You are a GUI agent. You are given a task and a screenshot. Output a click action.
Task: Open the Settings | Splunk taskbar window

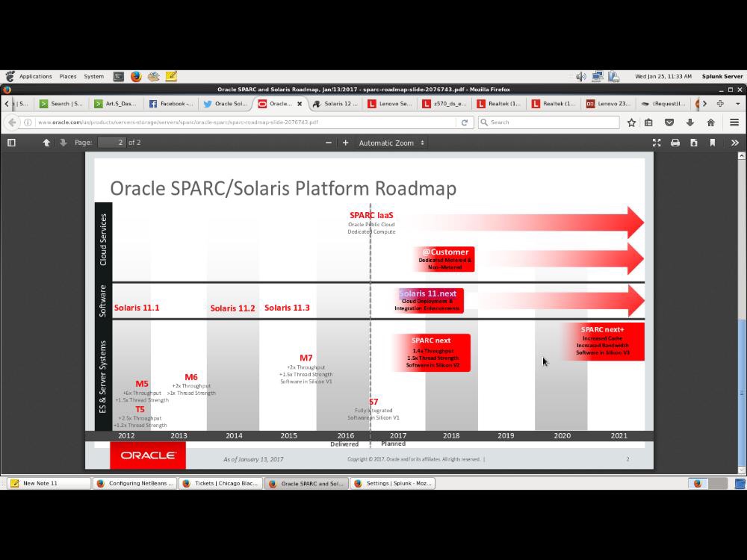391,483
